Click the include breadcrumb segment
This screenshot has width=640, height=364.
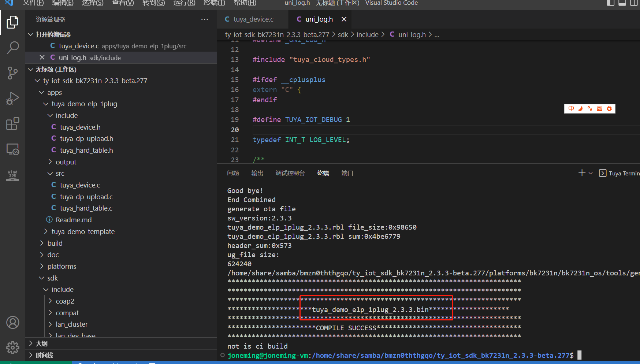click(x=368, y=34)
